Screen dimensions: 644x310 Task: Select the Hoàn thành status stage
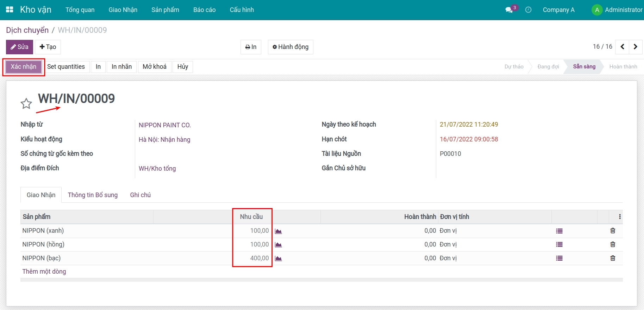coord(623,67)
